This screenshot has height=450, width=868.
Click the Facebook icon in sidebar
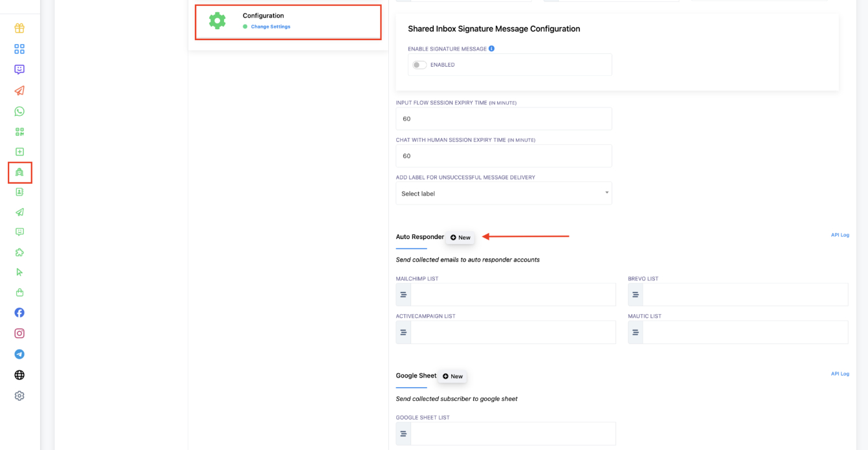pos(19,313)
